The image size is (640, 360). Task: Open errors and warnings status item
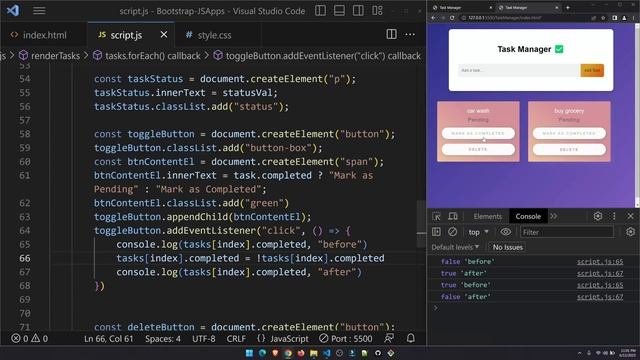coord(29,339)
